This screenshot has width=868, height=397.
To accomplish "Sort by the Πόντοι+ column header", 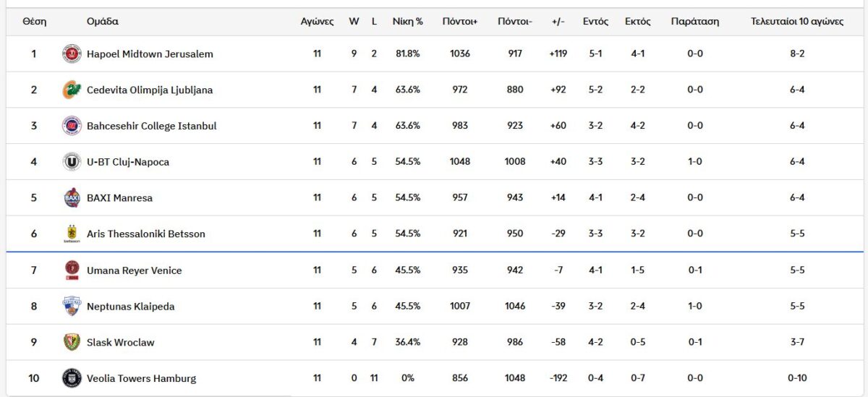I will (x=460, y=22).
